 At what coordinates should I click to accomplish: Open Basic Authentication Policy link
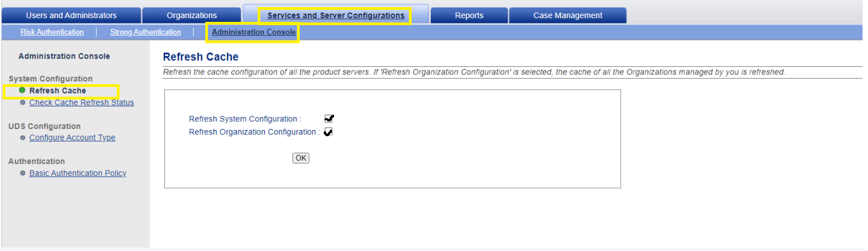pos(78,173)
